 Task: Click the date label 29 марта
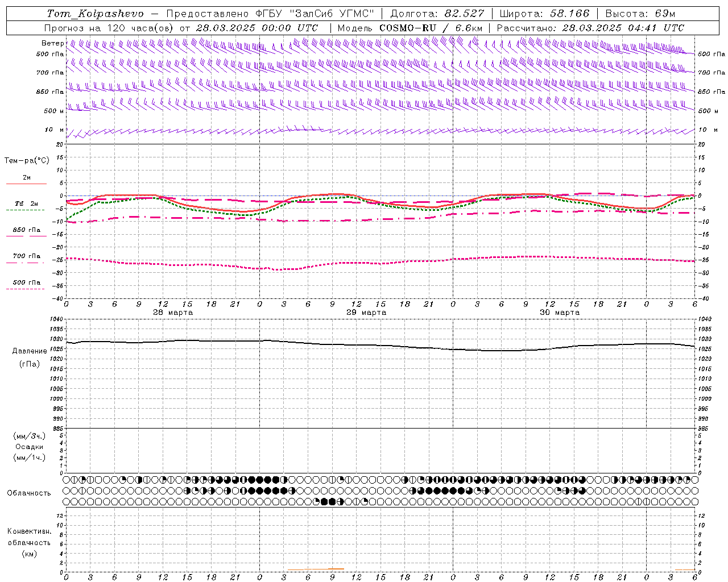pyautogui.click(x=366, y=313)
